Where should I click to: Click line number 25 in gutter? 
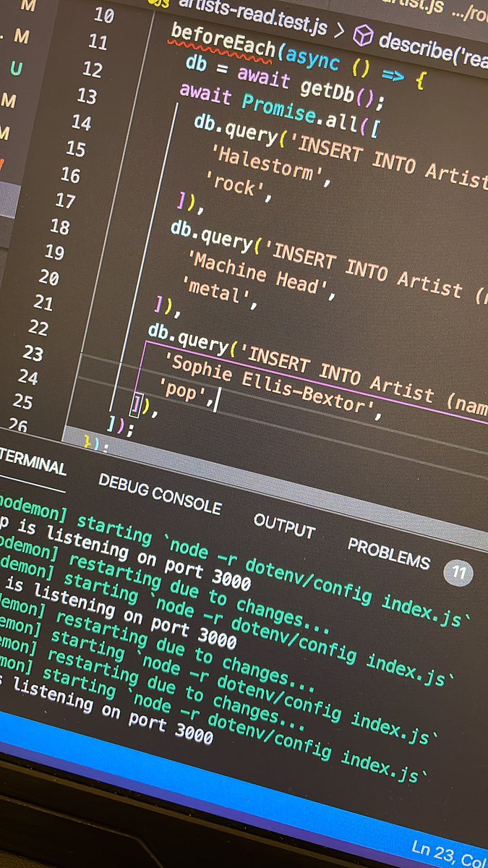click(x=23, y=402)
